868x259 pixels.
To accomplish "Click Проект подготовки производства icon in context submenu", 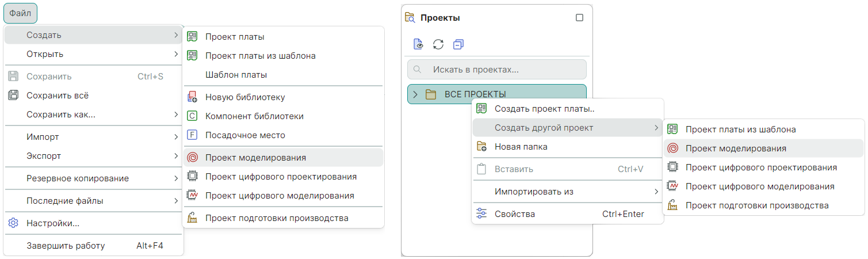I will click(672, 205).
